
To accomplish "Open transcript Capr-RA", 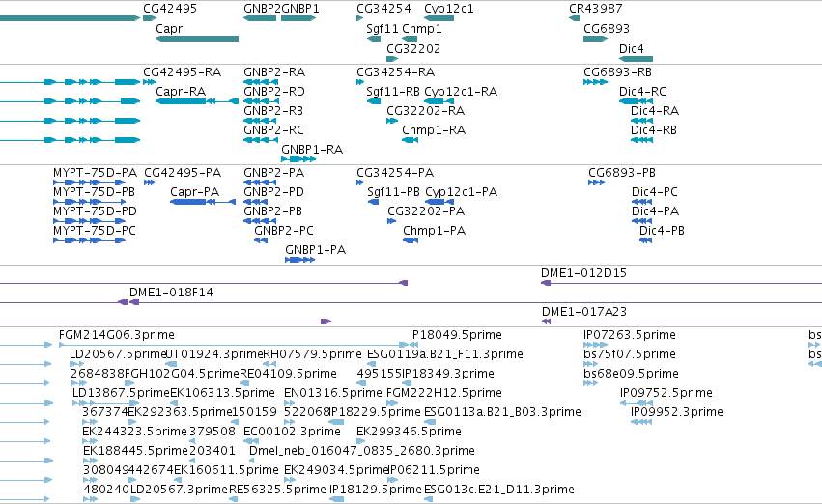I will point(181,92).
